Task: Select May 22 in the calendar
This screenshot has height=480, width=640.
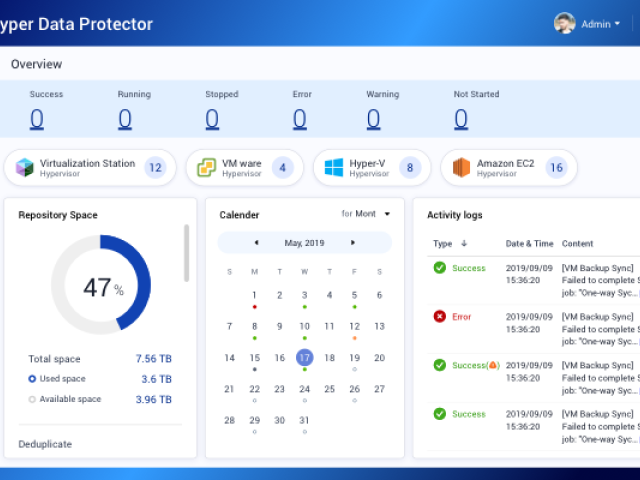Action: [254, 389]
